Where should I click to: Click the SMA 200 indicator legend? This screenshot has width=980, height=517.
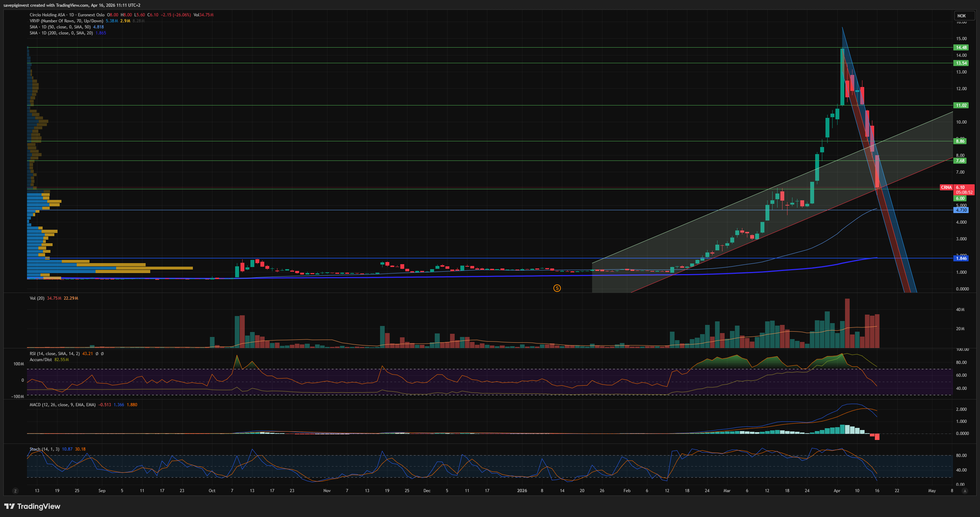click(x=61, y=33)
